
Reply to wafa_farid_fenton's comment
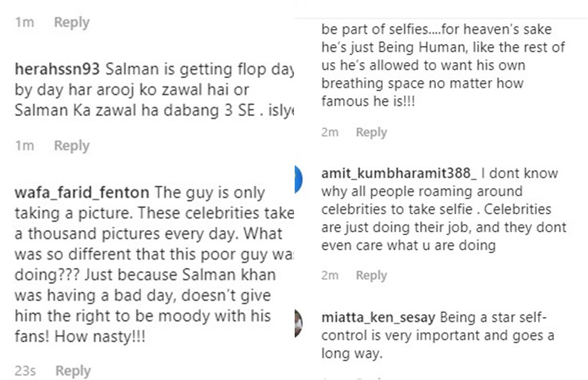coord(72,371)
